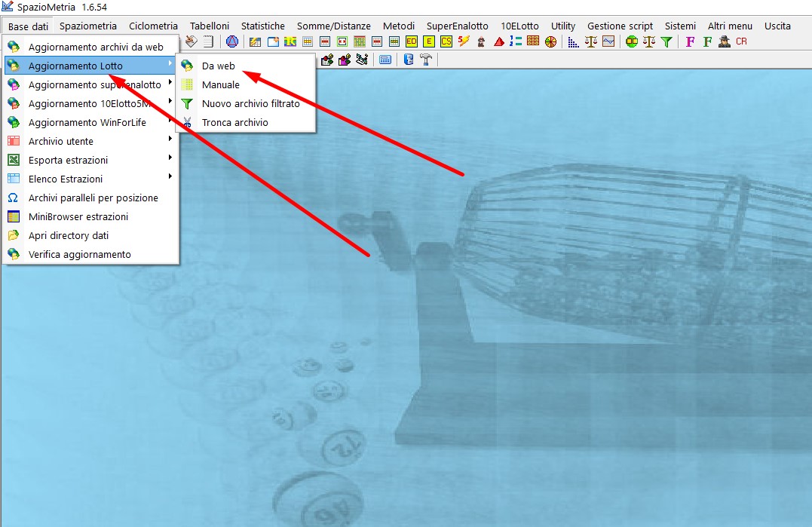Viewport: 812px width, 527px height.
Task: Click the green and red grid table icon
Action: (x=360, y=41)
